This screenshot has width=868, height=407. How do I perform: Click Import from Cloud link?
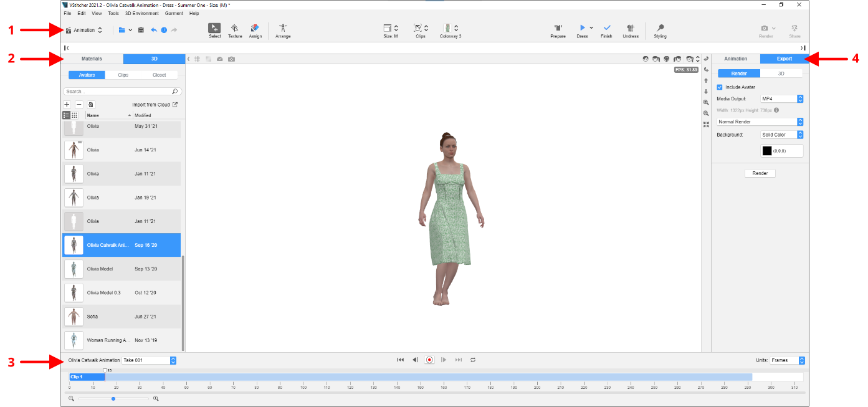click(x=155, y=105)
